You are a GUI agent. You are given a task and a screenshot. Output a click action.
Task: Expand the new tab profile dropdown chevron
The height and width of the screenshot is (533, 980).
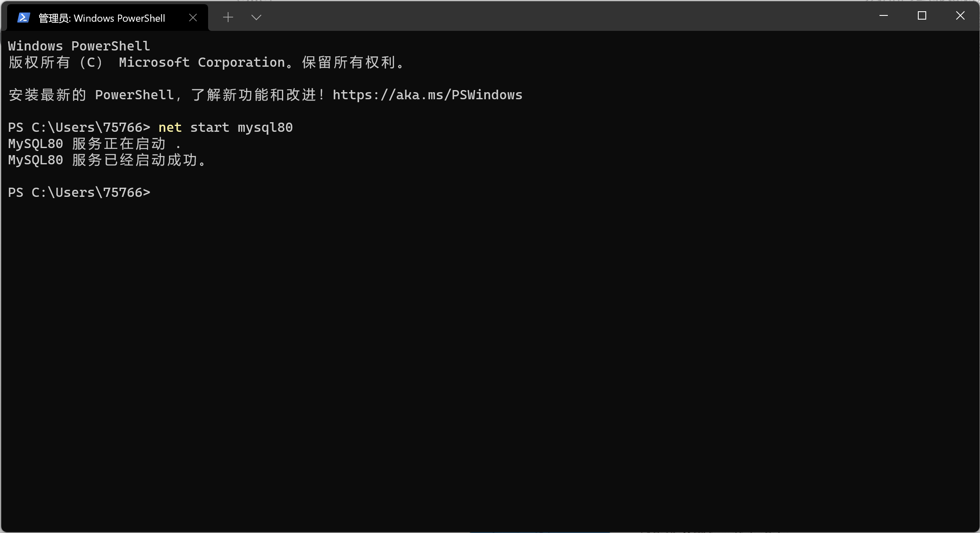(x=256, y=18)
